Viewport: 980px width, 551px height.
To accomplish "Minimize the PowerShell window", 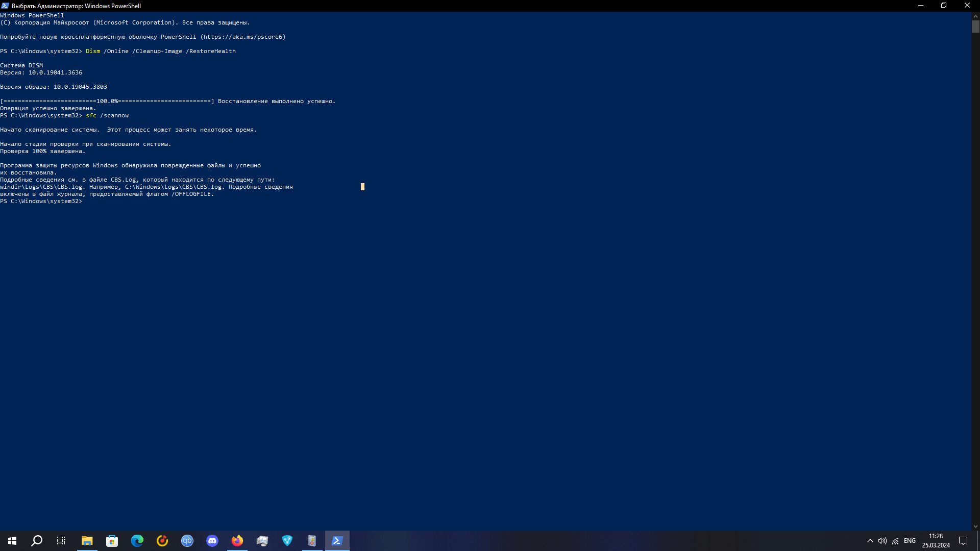I will pyautogui.click(x=921, y=6).
